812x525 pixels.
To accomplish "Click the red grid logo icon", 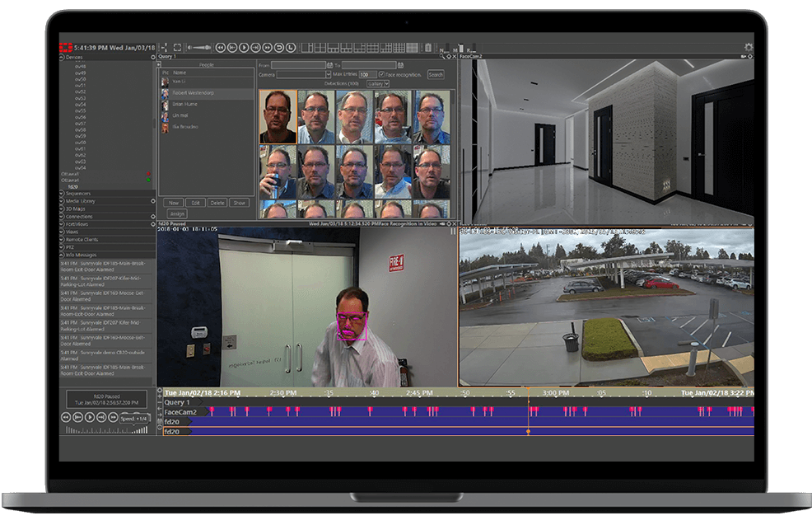I will pos(65,48).
